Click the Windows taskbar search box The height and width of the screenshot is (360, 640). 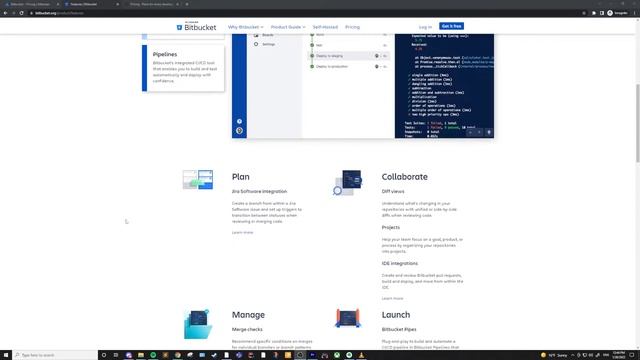55,355
